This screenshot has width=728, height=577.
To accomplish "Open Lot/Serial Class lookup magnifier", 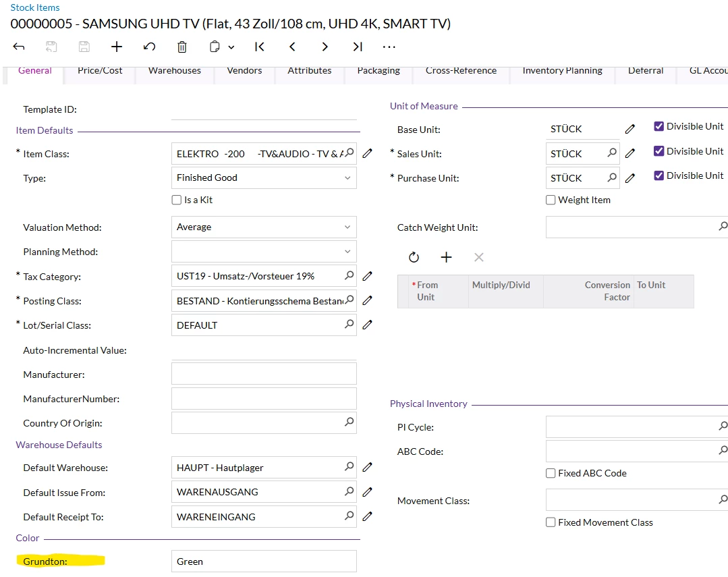I will point(349,324).
